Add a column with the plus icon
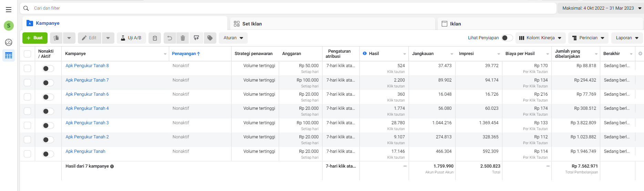Screen dimensions: 644x191 tap(640, 54)
